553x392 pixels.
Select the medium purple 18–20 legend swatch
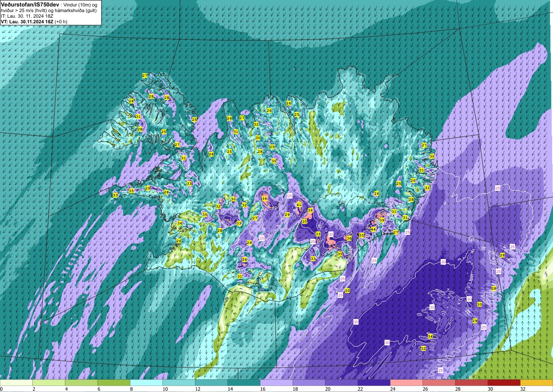[x=309, y=383]
